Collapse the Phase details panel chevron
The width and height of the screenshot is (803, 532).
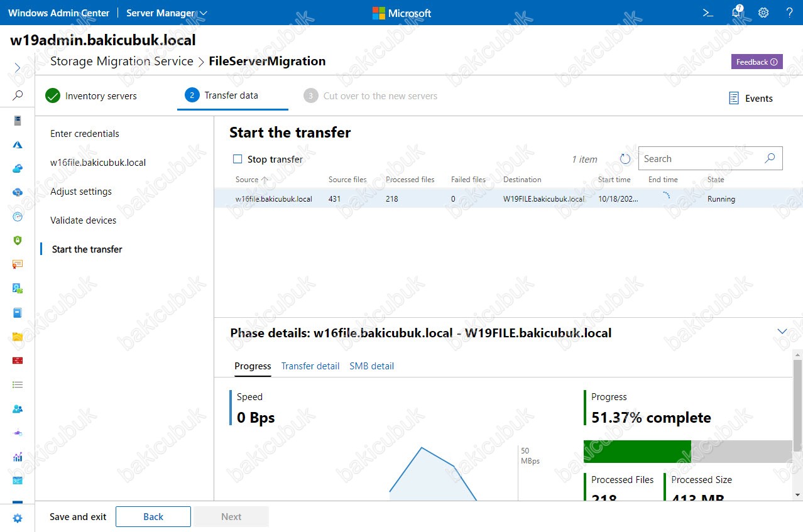(782, 332)
